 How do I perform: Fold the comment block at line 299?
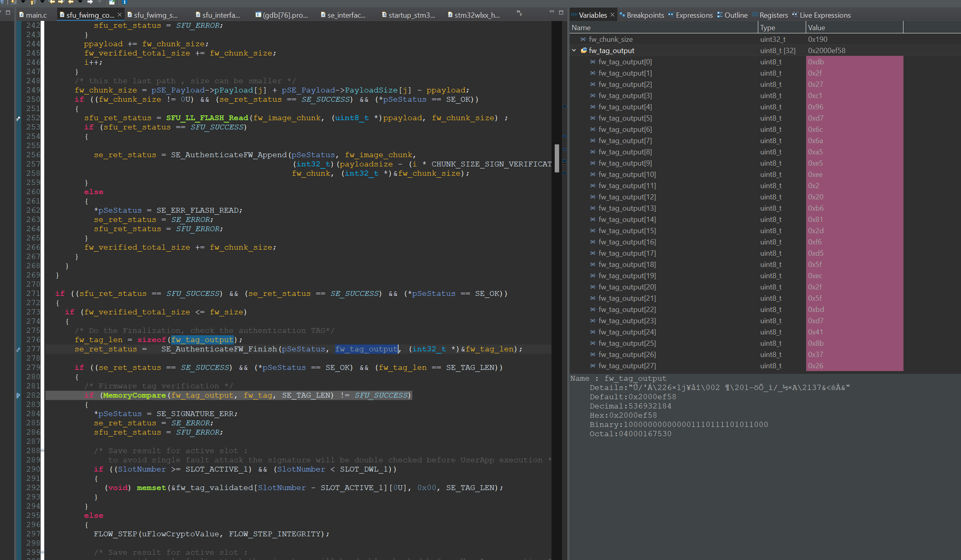point(43,553)
